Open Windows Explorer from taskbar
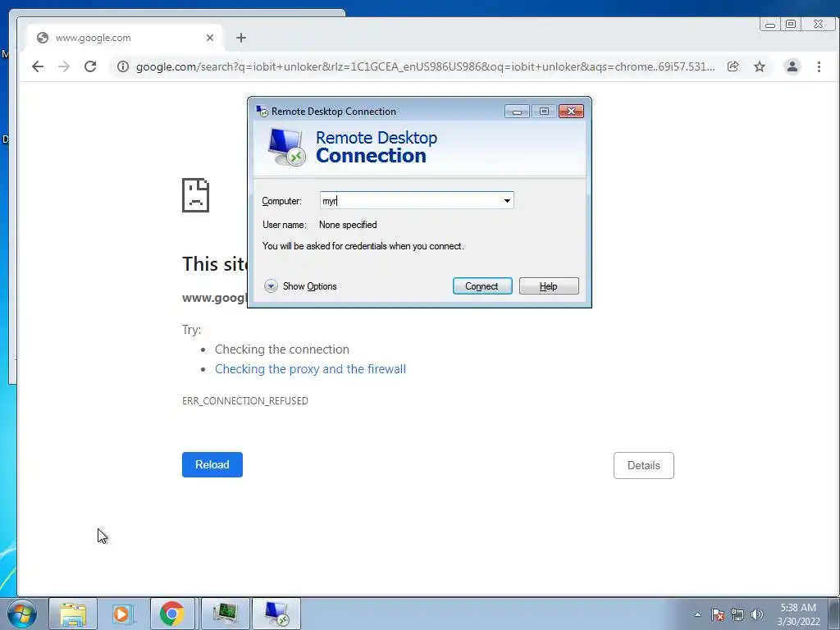This screenshot has width=840, height=630. (73, 614)
